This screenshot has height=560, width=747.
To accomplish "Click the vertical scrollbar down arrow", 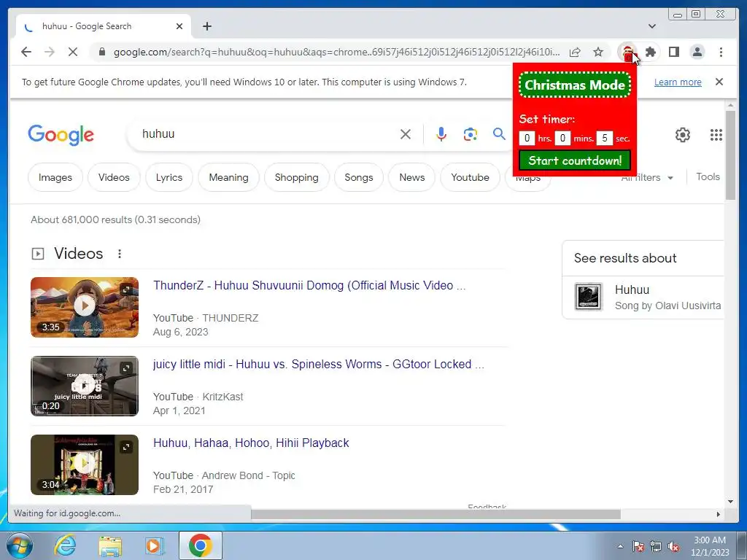I will click(x=730, y=501).
